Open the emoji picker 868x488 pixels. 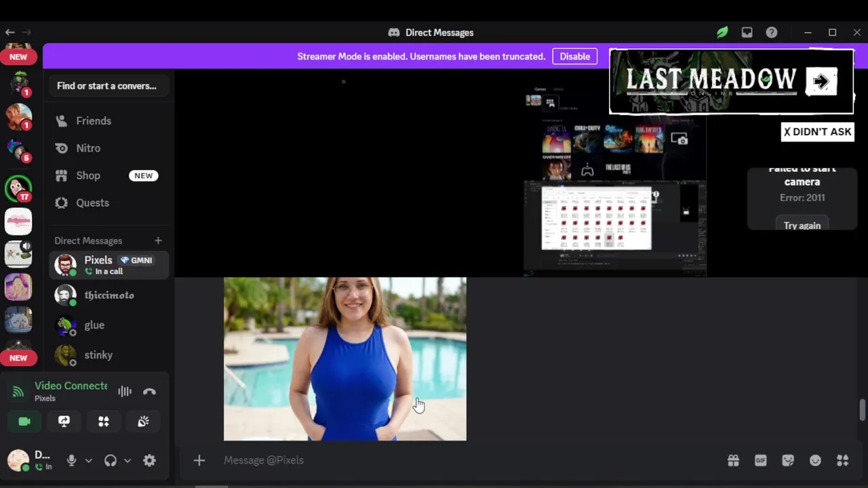[x=815, y=460]
